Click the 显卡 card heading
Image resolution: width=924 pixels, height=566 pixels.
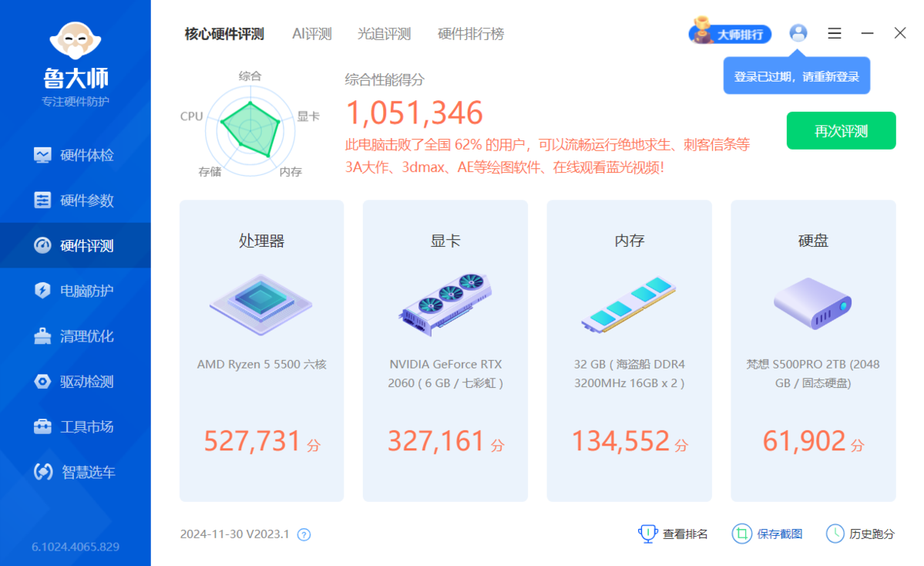(x=445, y=241)
